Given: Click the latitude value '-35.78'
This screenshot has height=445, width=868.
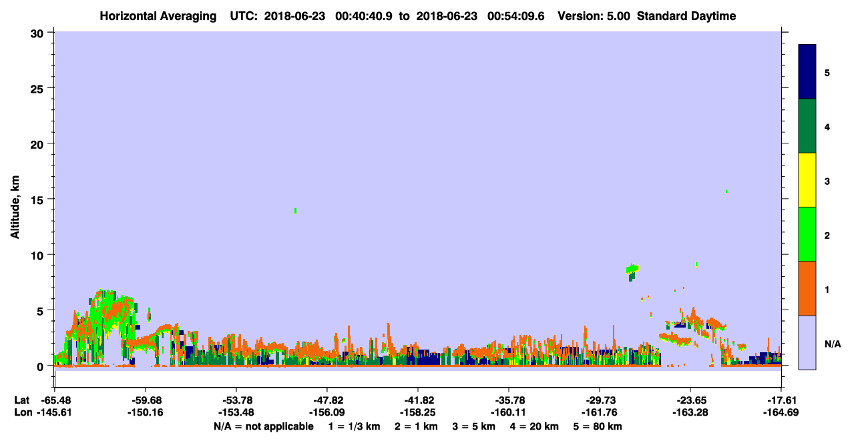Looking at the screenshot, I should (508, 400).
